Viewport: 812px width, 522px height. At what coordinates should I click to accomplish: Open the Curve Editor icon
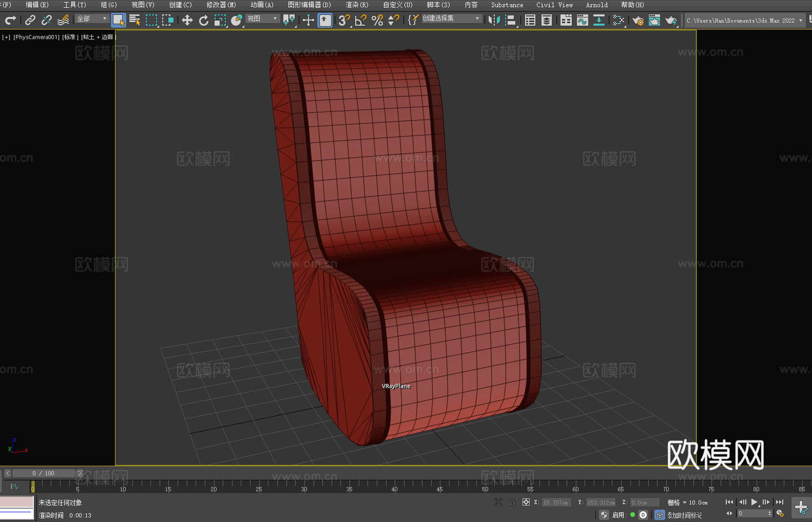tap(583, 20)
